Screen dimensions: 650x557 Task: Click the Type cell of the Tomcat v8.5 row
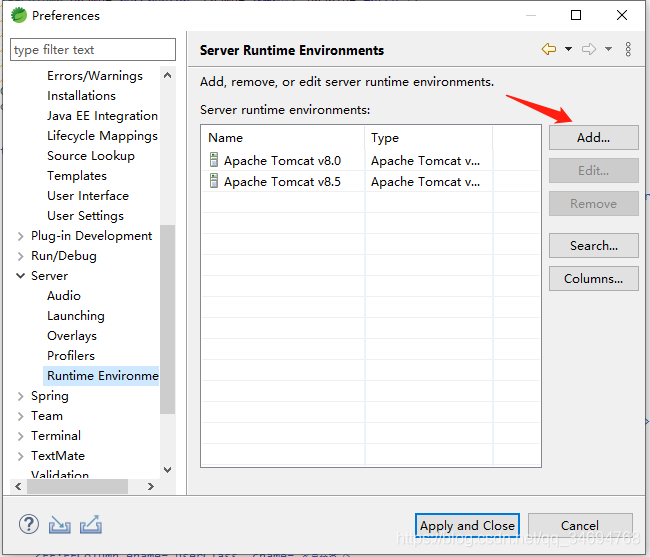tap(426, 182)
